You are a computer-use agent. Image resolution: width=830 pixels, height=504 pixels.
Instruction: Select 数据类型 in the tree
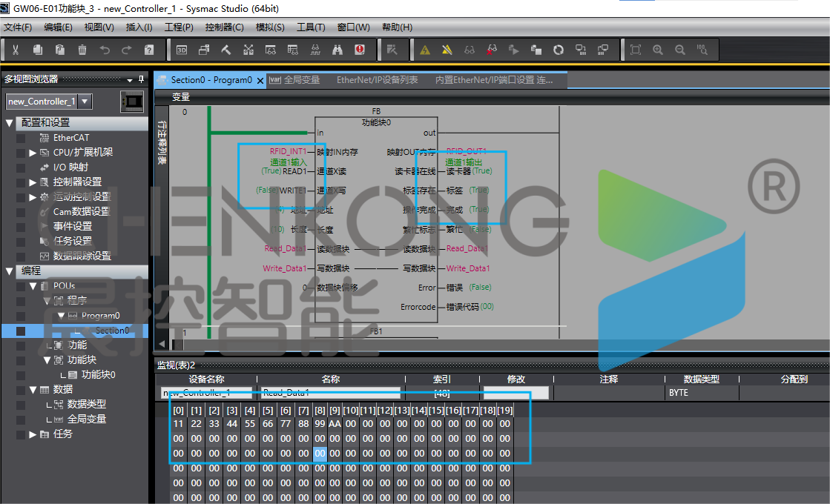[x=86, y=404]
